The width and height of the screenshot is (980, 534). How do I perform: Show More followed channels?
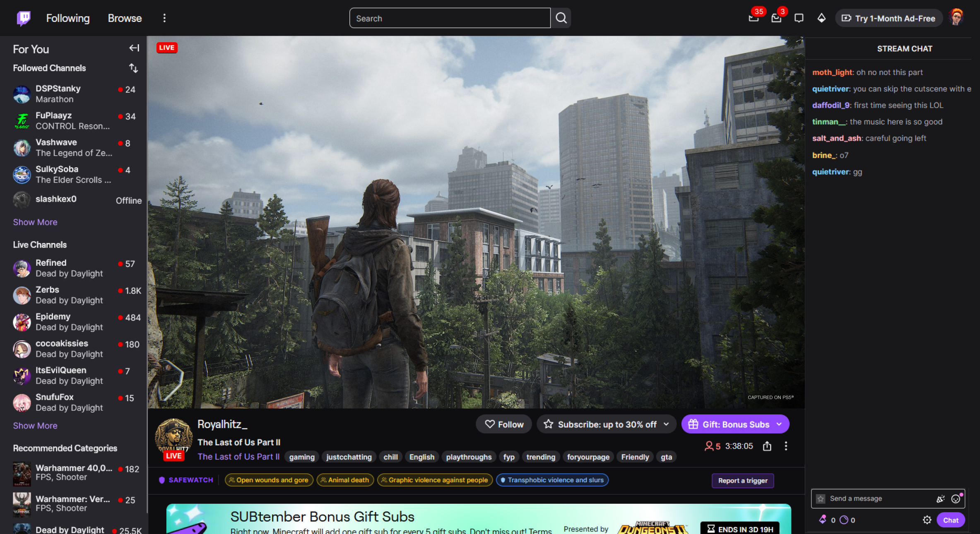point(35,222)
